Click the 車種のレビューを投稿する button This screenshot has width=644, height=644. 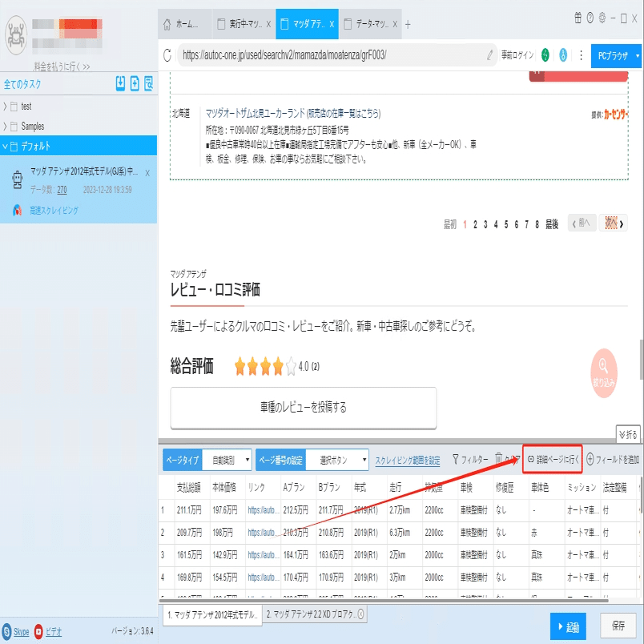(304, 408)
